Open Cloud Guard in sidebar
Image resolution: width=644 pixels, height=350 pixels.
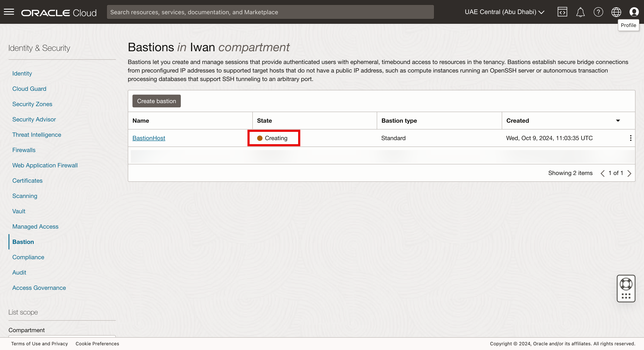pos(29,89)
